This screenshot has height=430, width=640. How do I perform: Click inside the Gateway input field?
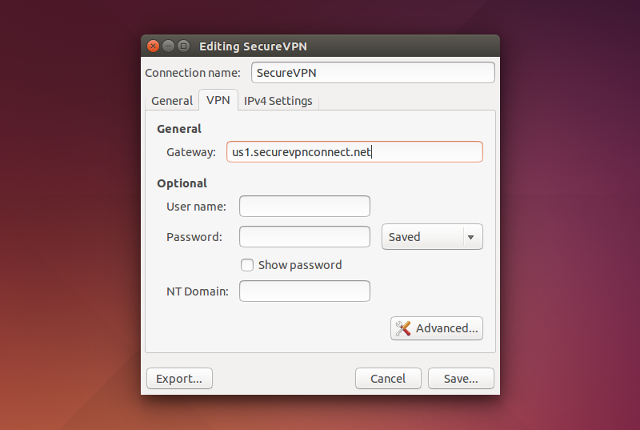pos(354,152)
